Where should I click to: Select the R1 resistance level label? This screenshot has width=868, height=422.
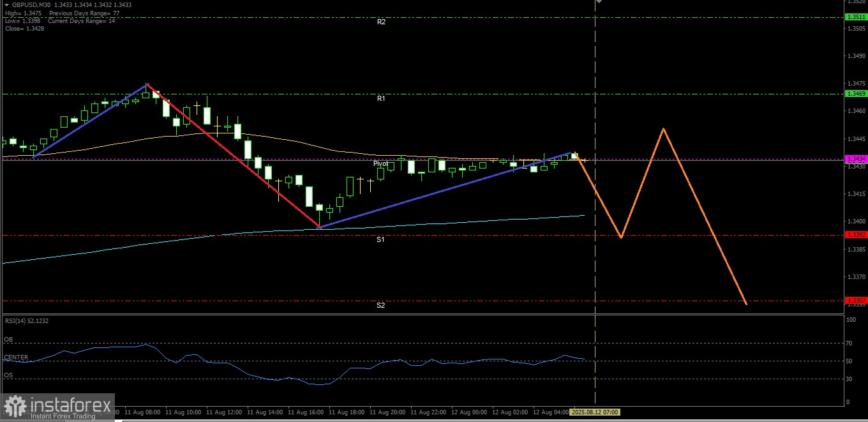381,98
